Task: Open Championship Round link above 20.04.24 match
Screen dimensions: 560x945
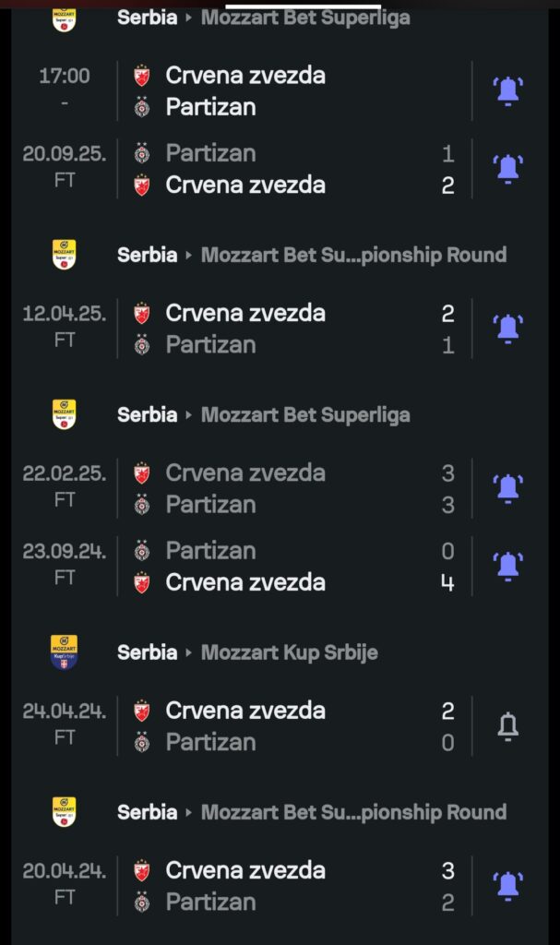Action: point(353,812)
